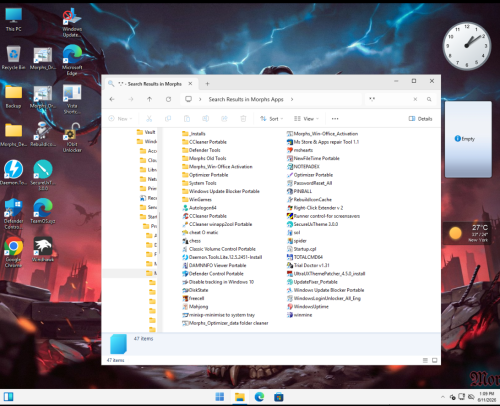
Task: Toggle the Details pane button
Action: click(x=421, y=119)
